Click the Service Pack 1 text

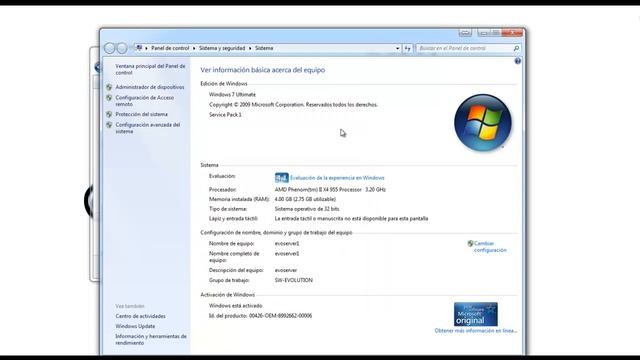click(225, 115)
